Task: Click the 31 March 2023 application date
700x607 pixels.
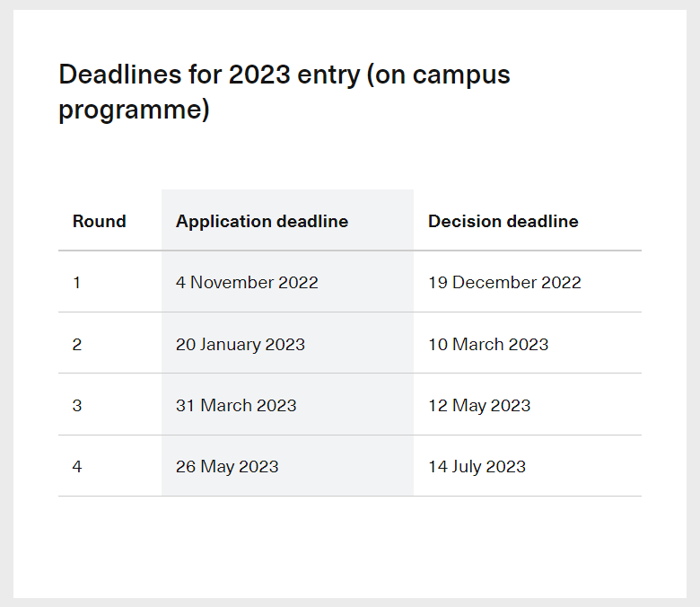Action: coord(236,405)
